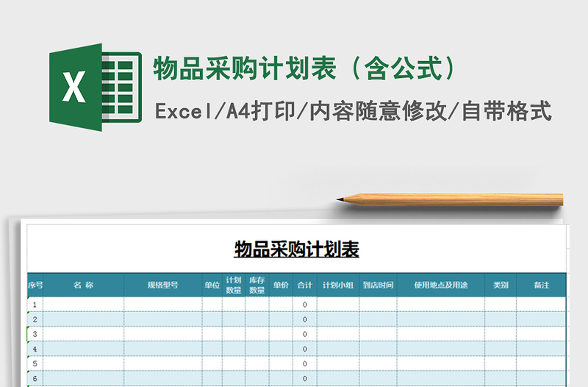Select the 计划小组 column header

pyautogui.click(x=337, y=285)
